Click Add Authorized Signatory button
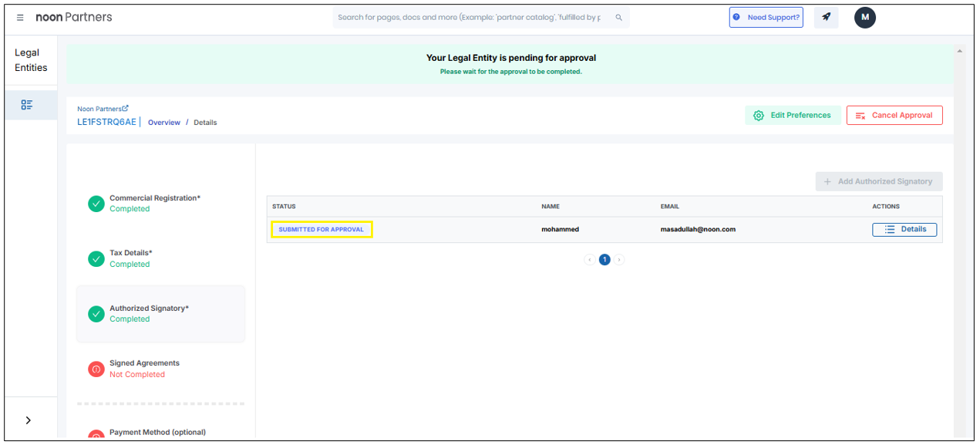980x445 pixels. [879, 181]
